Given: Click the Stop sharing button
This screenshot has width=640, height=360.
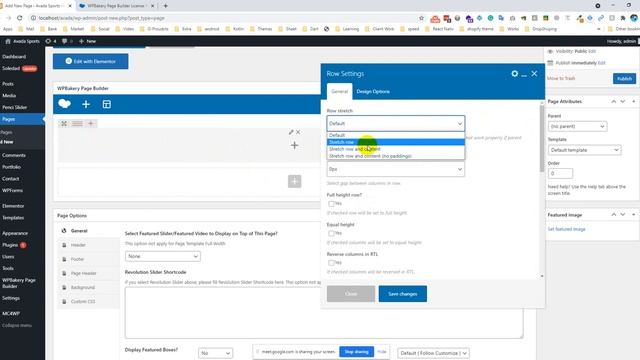Looking at the screenshot, I should pyautogui.click(x=356, y=352).
